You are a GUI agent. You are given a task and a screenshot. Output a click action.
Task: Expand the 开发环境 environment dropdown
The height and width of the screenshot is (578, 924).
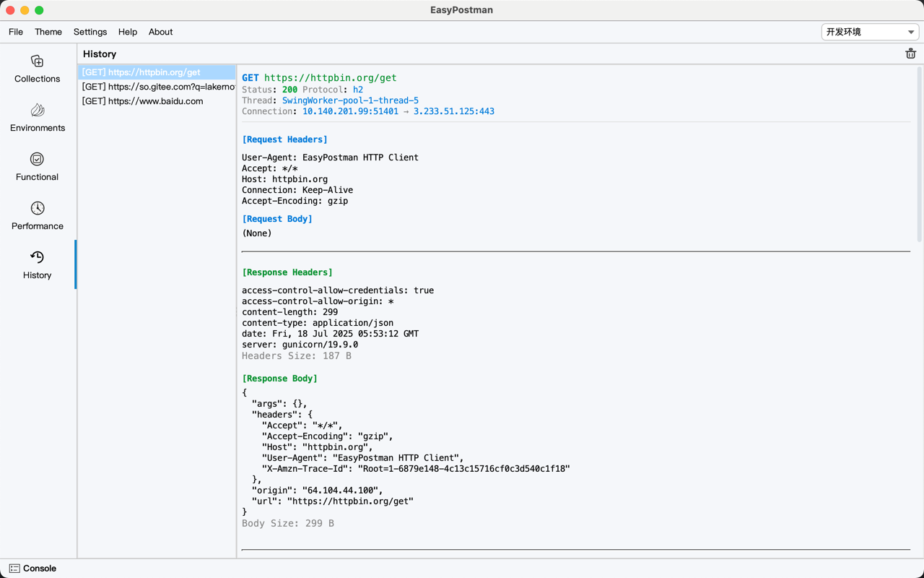[x=870, y=32]
